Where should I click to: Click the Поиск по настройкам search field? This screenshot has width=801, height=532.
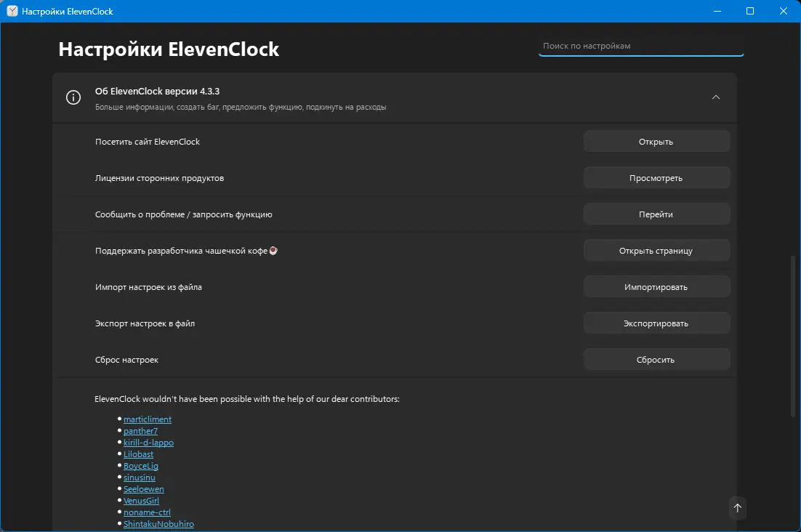pos(640,46)
